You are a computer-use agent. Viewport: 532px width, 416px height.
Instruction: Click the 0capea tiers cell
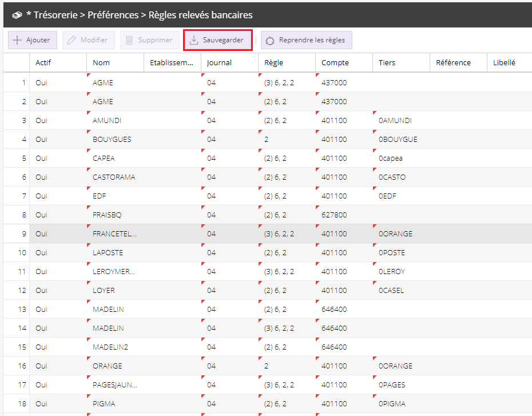402,158
